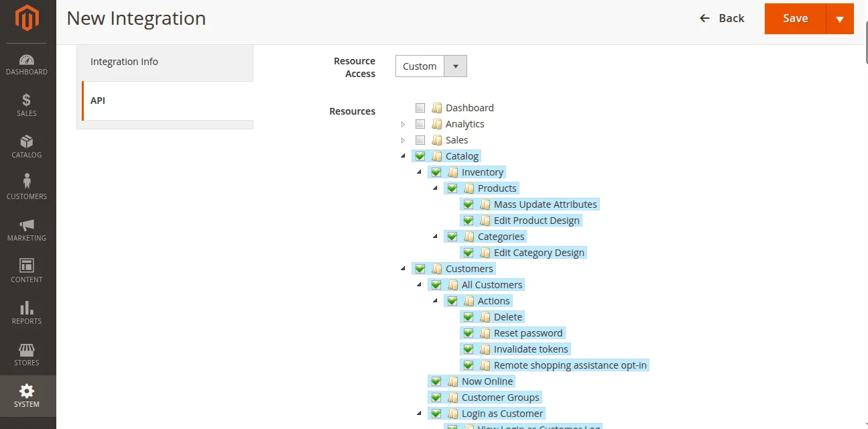Collapse the Catalog resource tree node
Image resolution: width=868 pixels, height=429 pixels.
[403, 156]
